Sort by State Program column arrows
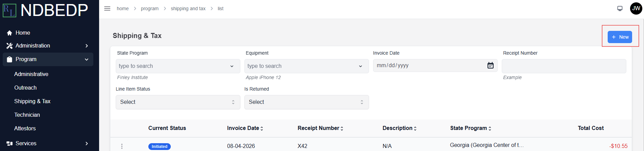This screenshot has width=644, height=151. [x=490, y=128]
